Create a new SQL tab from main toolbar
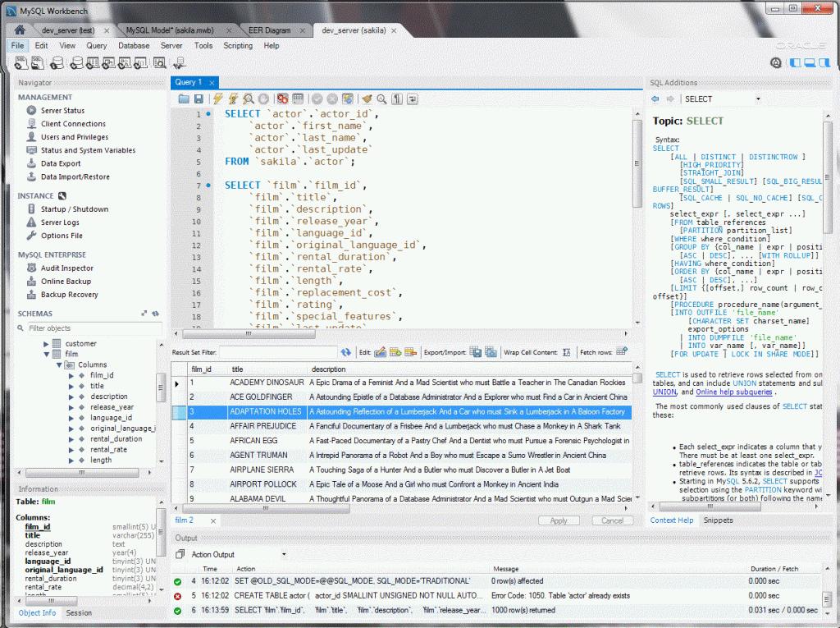This screenshot has height=628, width=840. 21,62
